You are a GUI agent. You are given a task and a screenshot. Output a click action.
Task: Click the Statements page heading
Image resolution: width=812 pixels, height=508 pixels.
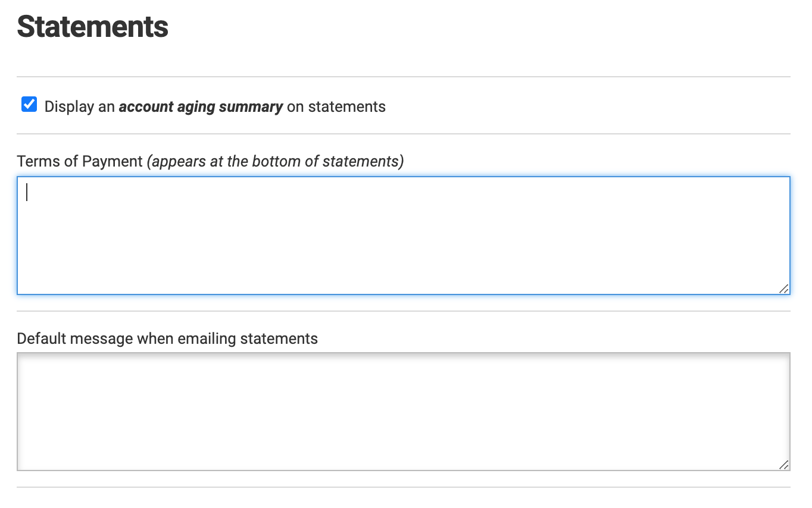[x=92, y=26]
